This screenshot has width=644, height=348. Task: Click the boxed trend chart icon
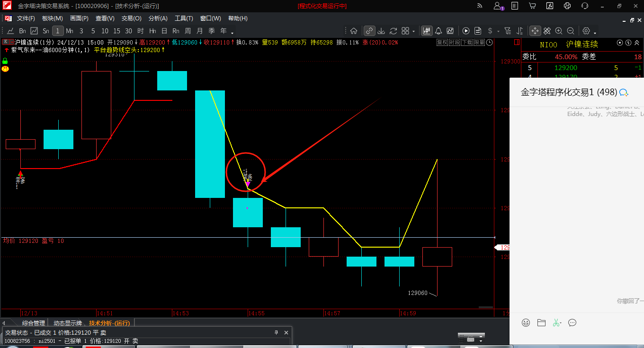34,31
